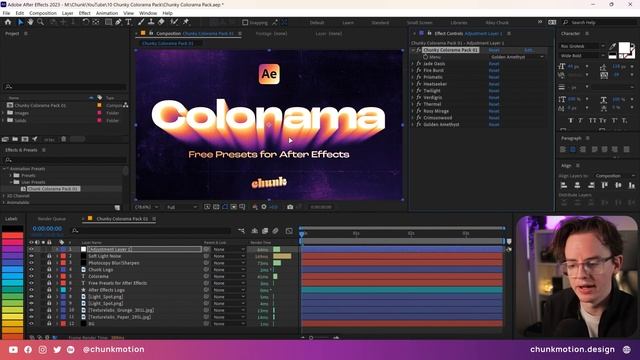The image size is (640, 360).
Task: Open the Align Layers to Composition dropdown
Action: 615,176
